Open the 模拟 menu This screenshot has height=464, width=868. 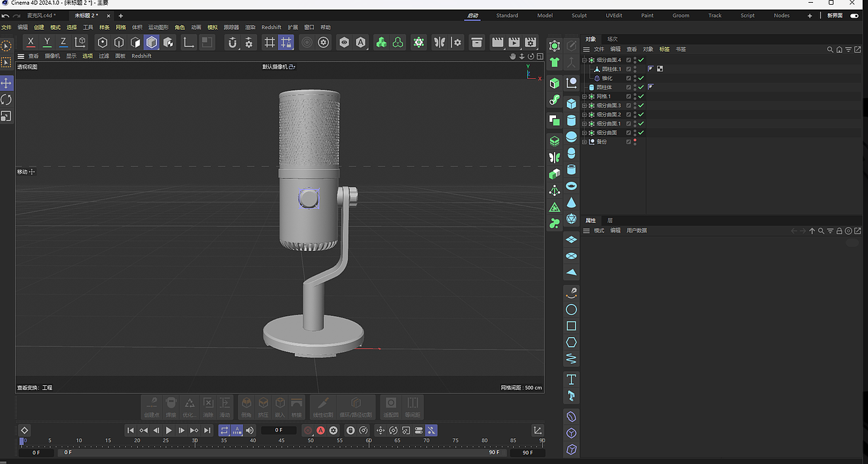pyautogui.click(x=212, y=27)
